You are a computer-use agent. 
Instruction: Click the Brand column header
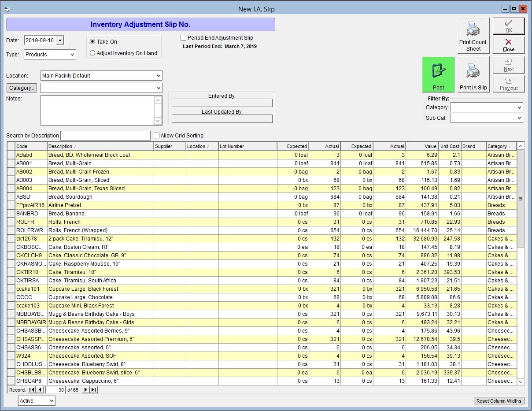click(x=473, y=146)
